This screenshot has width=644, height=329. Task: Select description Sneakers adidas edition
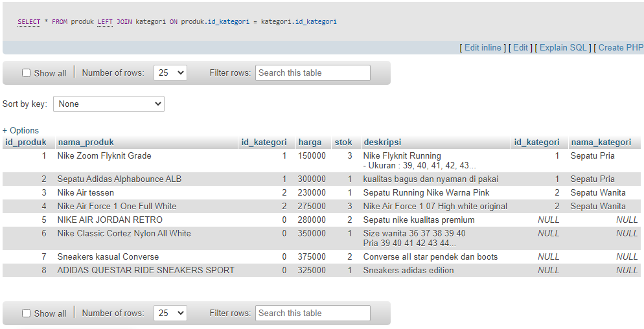pos(409,270)
